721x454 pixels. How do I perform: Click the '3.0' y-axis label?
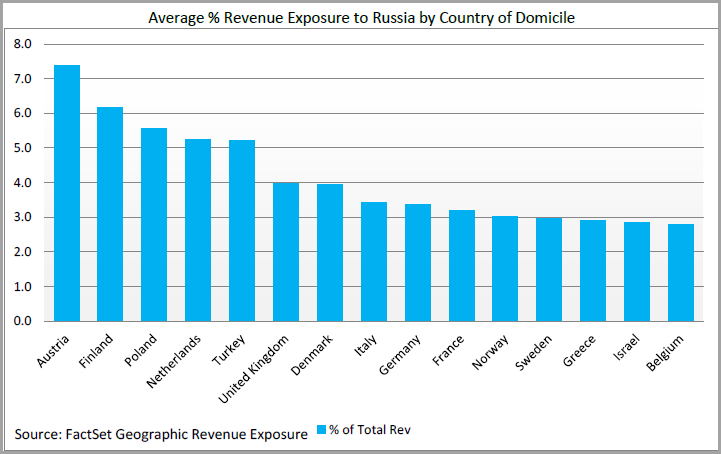[x=23, y=217]
